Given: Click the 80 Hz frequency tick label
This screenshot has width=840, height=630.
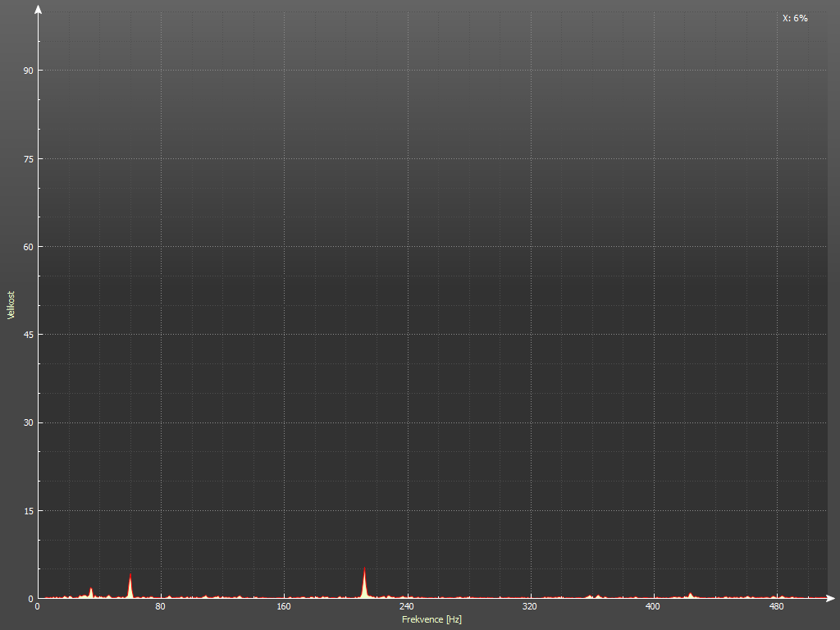Looking at the screenshot, I should pos(161,607).
